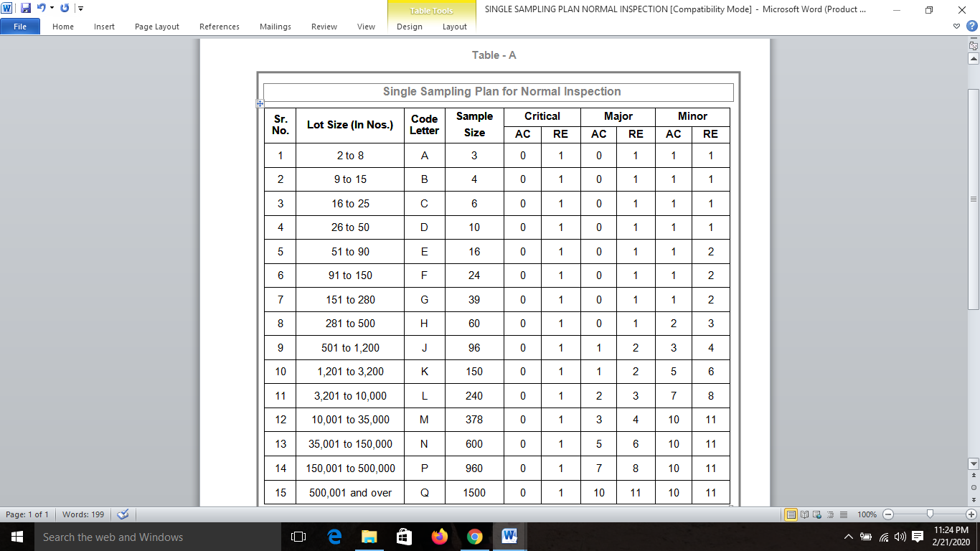This screenshot has width=980, height=551.
Task: Open Customize Quick Access Toolbar dropdown
Action: [80, 9]
